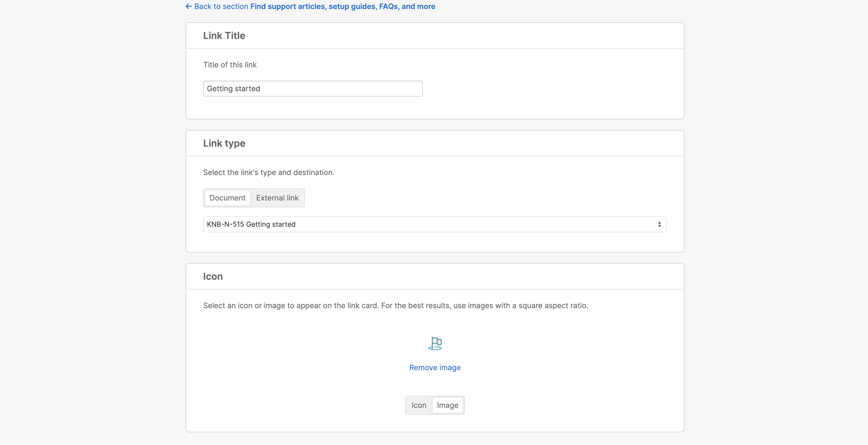The image size is (868, 445).
Task: Click the Link Title section header
Action: pyautogui.click(x=224, y=35)
